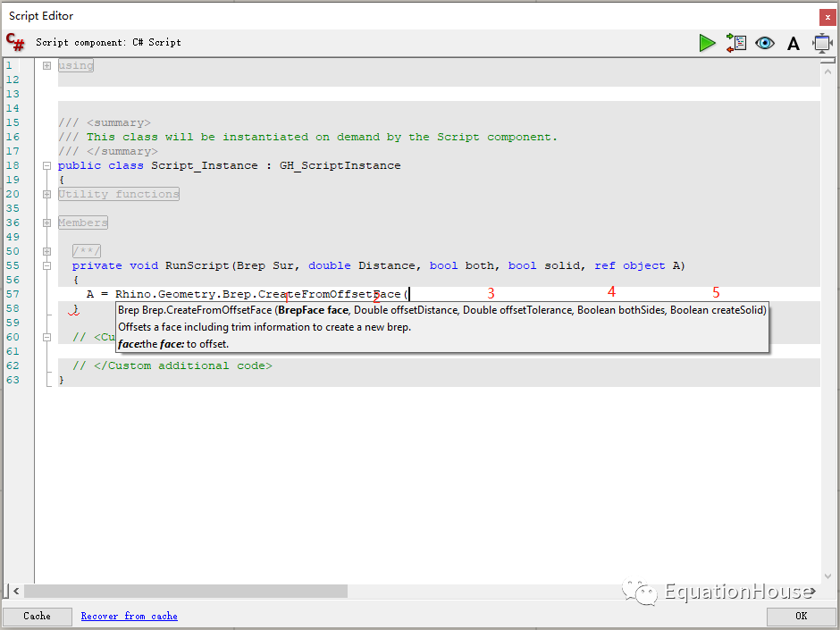Image resolution: width=840 pixels, height=630 pixels.
Task: Open the Recover from cache link
Action: (x=129, y=616)
